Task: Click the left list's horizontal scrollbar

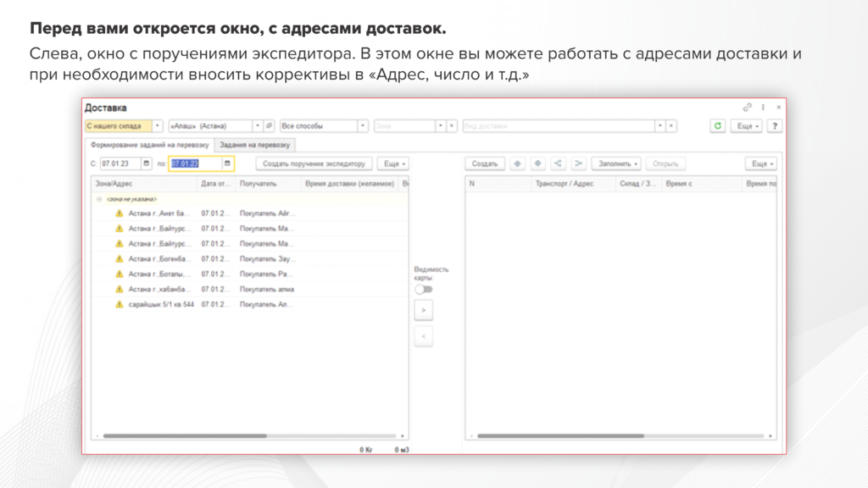Action: coord(185,436)
